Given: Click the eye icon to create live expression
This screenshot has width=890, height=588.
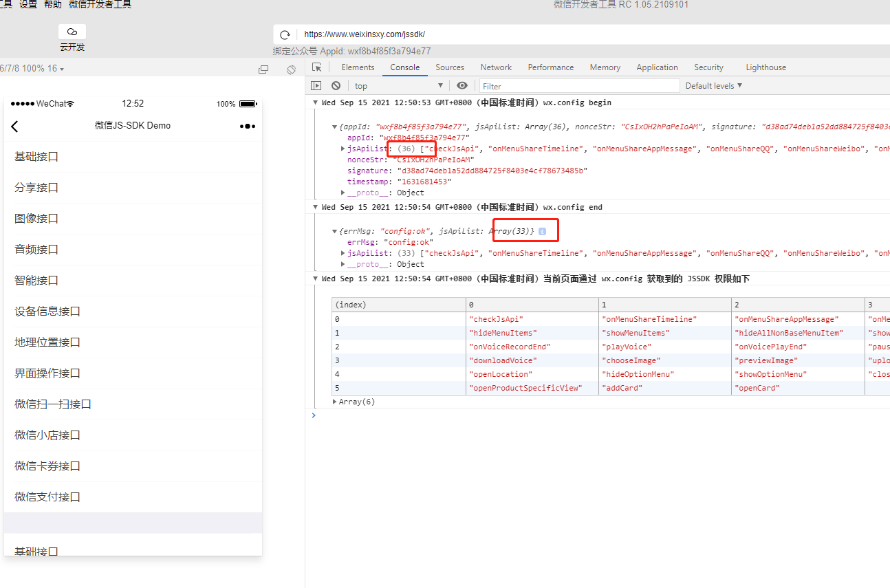Looking at the screenshot, I should coord(462,86).
